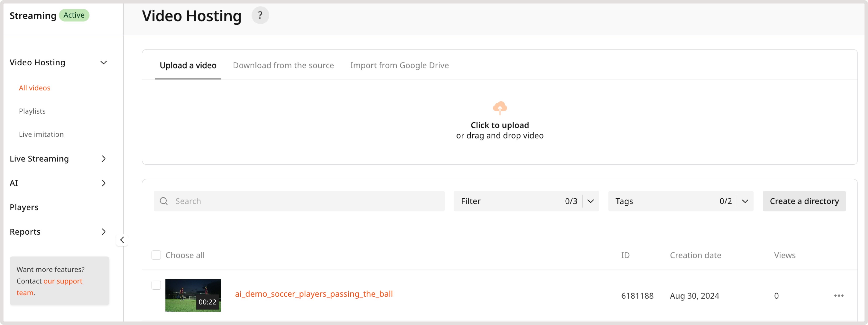Open the Video Hosting help icon
The height and width of the screenshot is (325, 868).
click(x=260, y=15)
